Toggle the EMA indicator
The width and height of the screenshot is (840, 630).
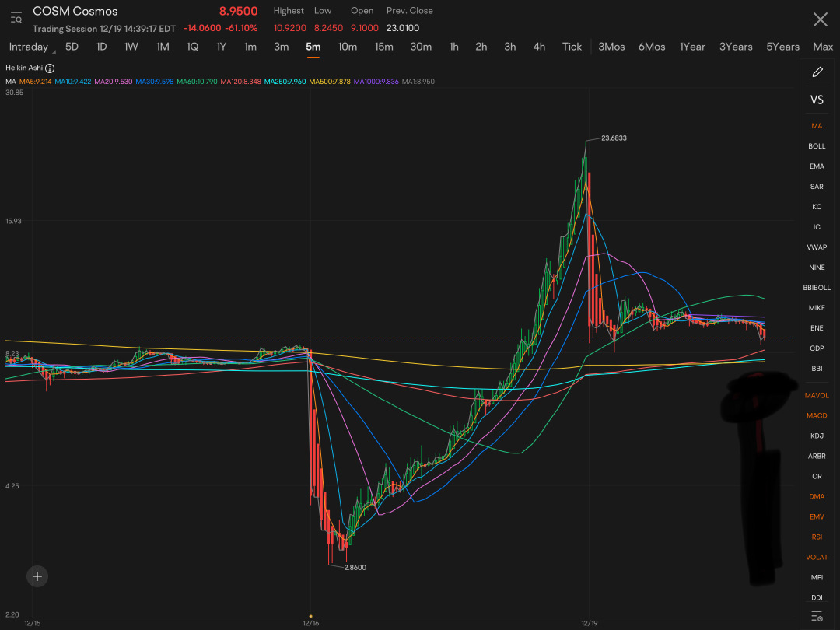(x=817, y=166)
